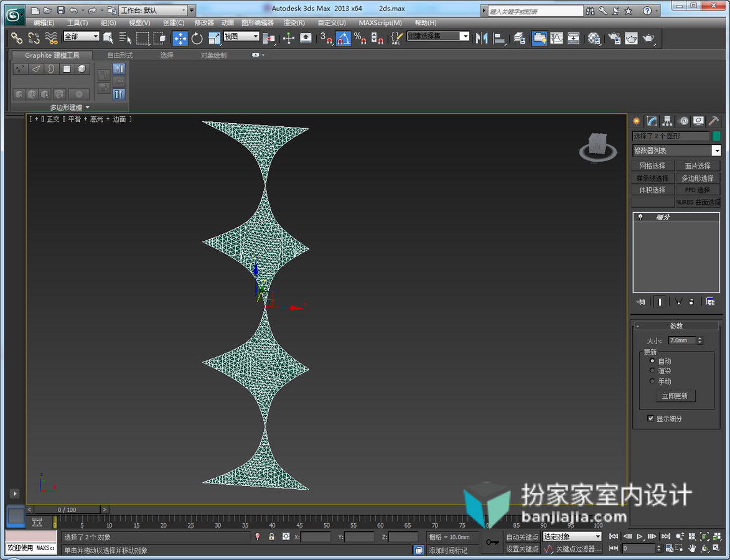
Task: Open the Render Setup icon
Action: pyautogui.click(x=614, y=38)
